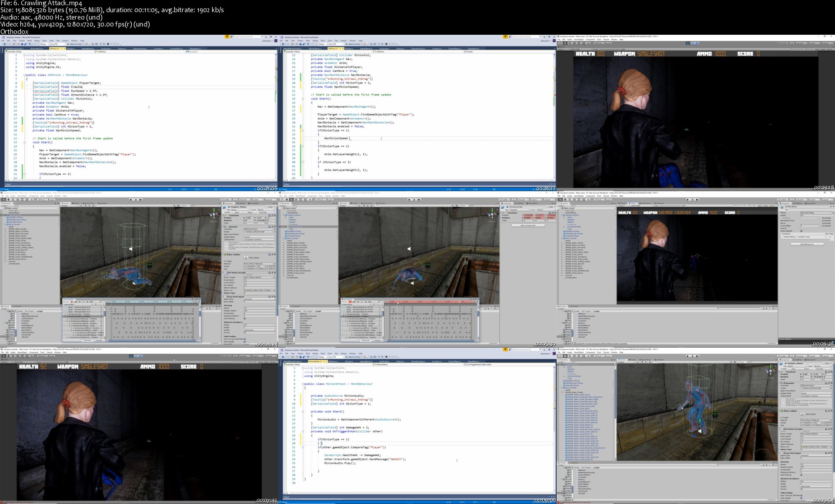This screenshot has height=504, width=835.
Task: Open the Build menu in the 00:09:00 Visual Studio frame
Action: click(308, 353)
